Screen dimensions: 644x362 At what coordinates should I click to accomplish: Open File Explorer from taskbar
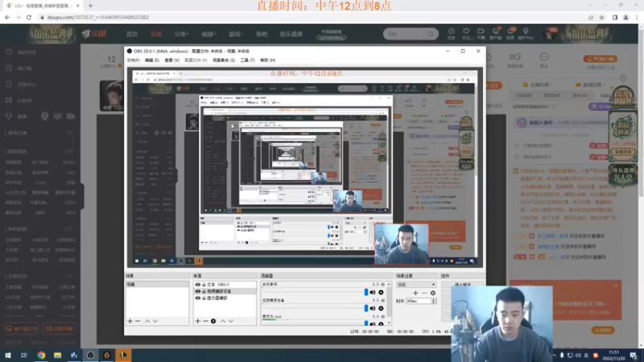tap(57, 355)
